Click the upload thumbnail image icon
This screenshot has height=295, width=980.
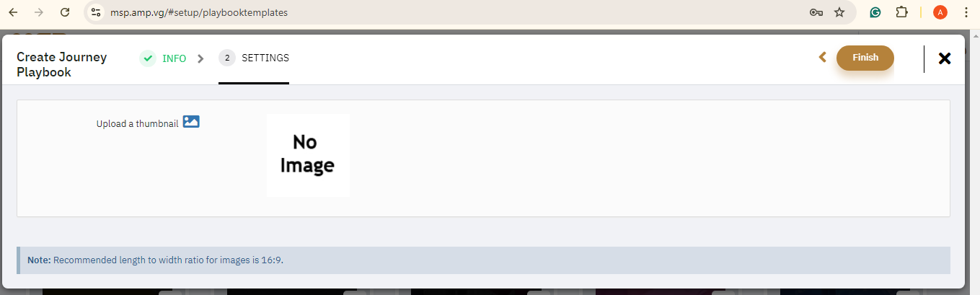pos(191,122)
